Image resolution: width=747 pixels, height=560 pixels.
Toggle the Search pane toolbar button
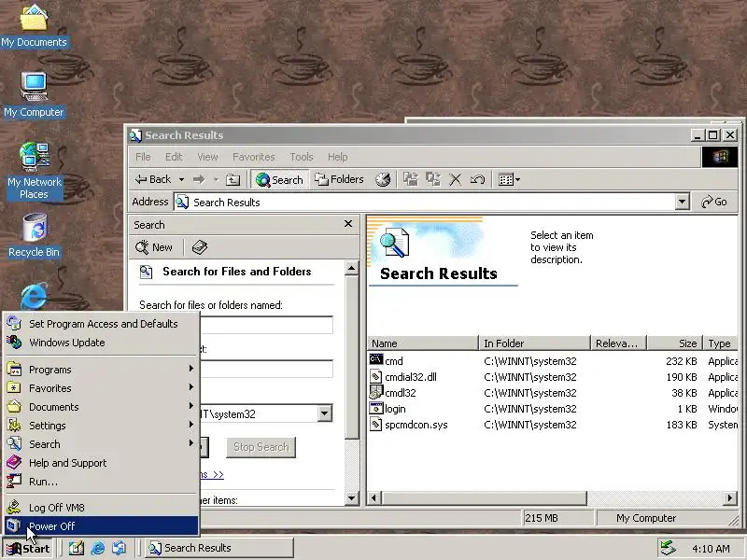tap(279, 179)
